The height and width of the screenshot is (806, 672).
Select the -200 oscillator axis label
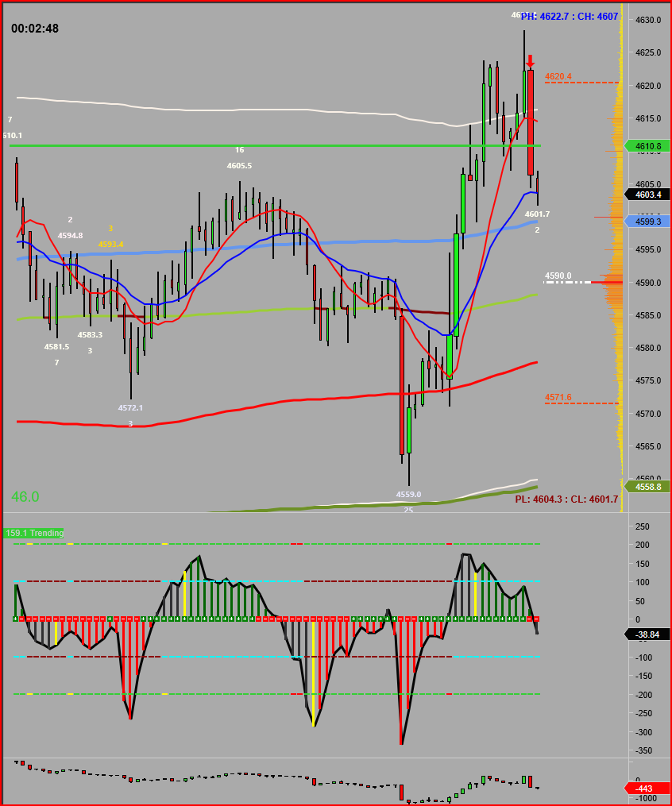[642, 695]
